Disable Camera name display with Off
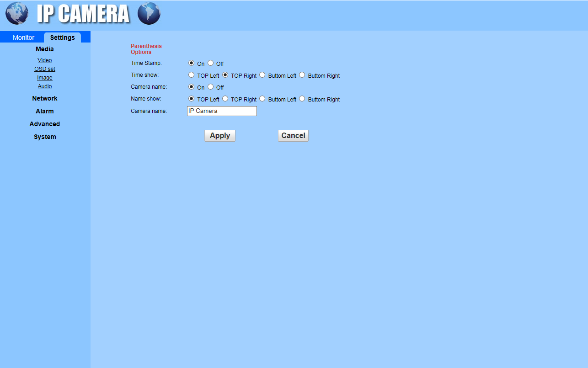 click(x=211, y=87)
